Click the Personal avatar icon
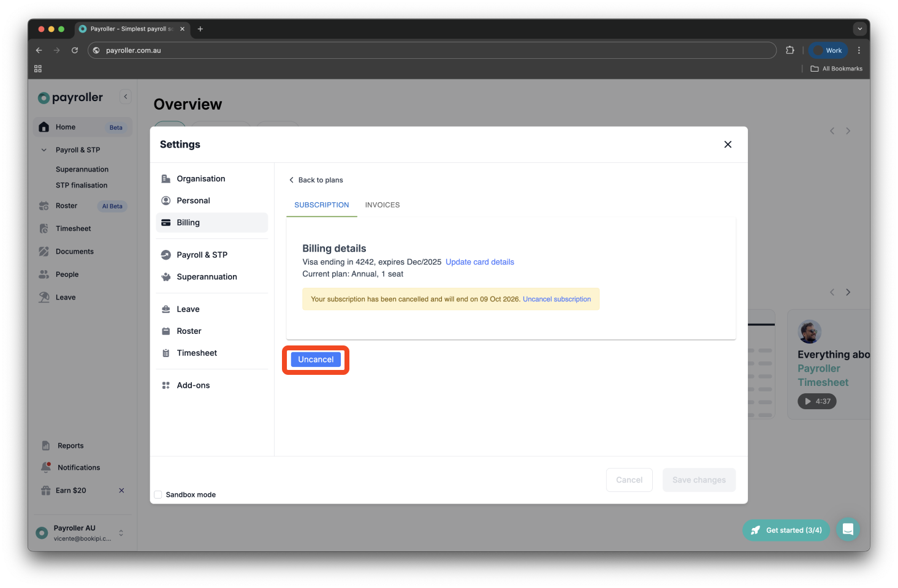This screenshot has height=588, width=898. 166,201
